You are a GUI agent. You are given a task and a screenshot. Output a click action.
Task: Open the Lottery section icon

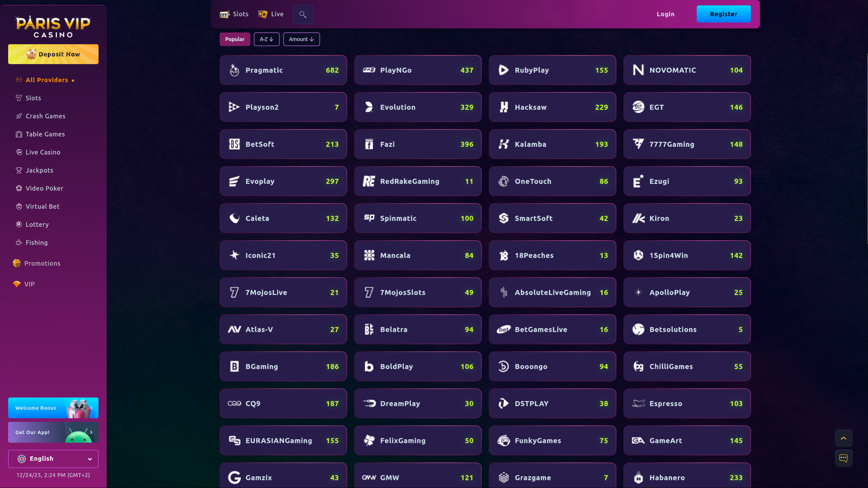(19, 225)
